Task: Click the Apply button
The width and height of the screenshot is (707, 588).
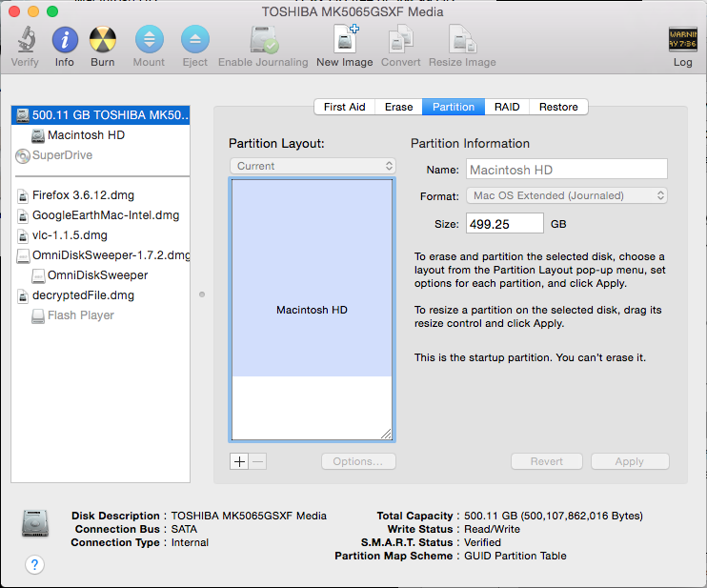Action: coord(629,461)
